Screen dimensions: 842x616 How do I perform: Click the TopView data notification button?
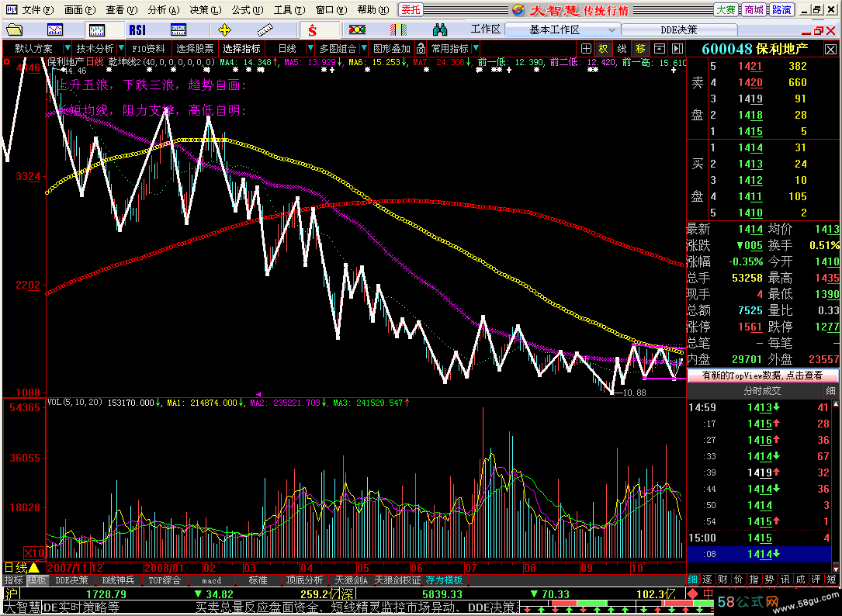click(x=762, y=375)
